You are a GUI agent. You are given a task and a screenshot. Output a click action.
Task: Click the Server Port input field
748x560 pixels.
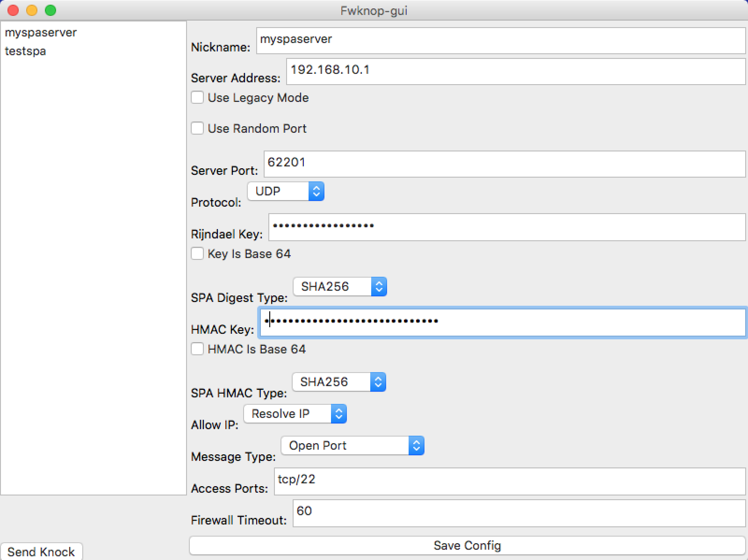click(504, 164)
